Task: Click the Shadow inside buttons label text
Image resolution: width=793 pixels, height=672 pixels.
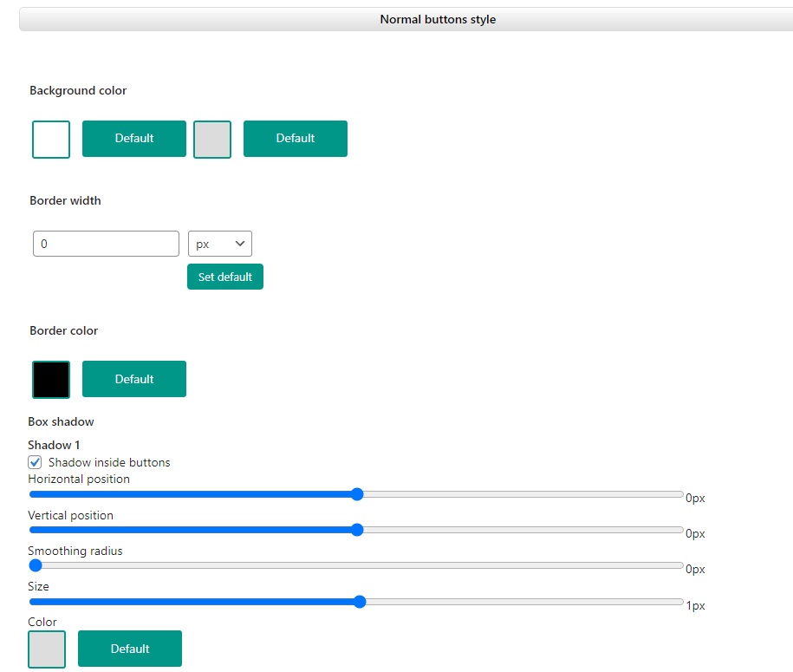Action: pos(109,462)
